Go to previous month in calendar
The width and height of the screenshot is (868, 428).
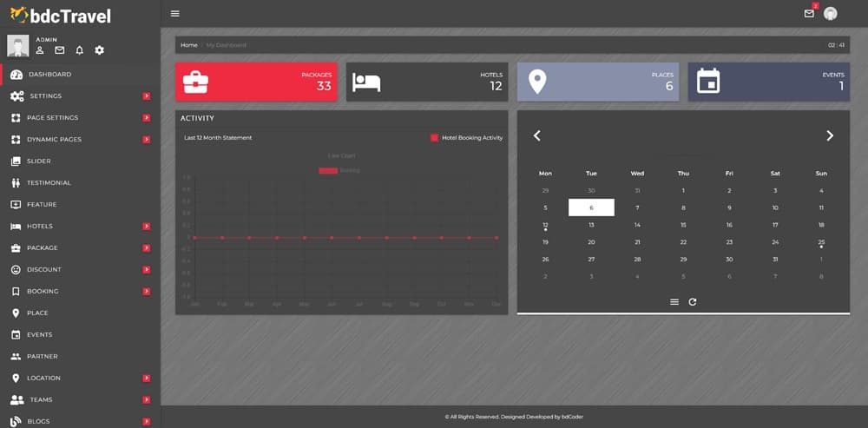coord(537,135)
